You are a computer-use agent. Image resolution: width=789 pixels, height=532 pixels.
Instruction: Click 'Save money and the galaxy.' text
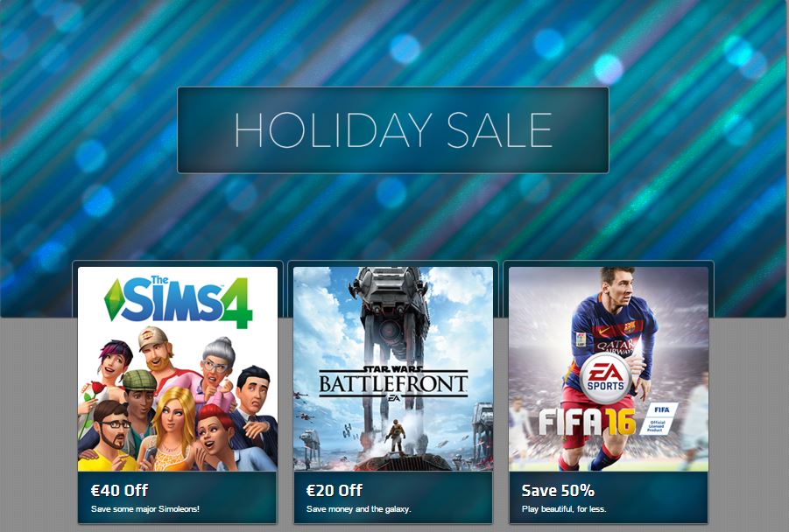coord(358,509)
